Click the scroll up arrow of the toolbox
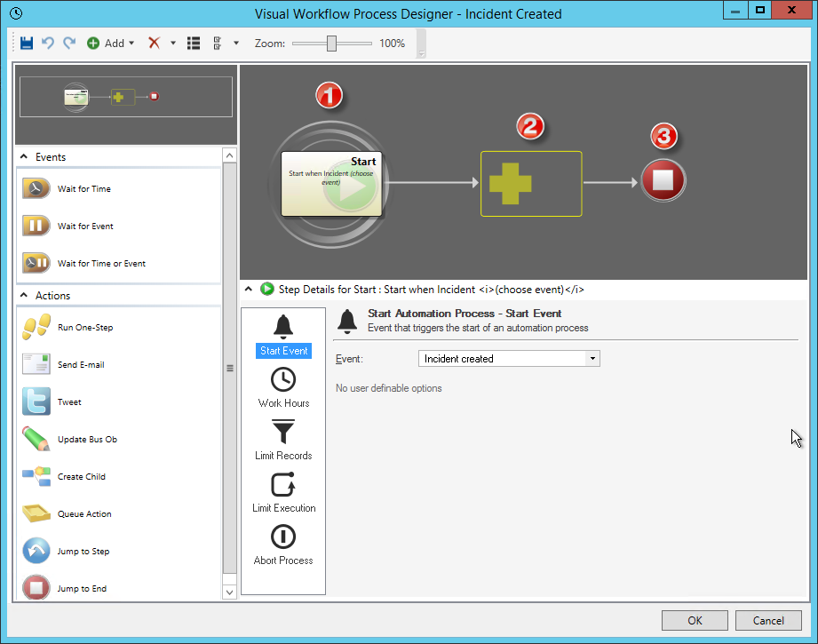The image size is (818, 644). point(229,155)
